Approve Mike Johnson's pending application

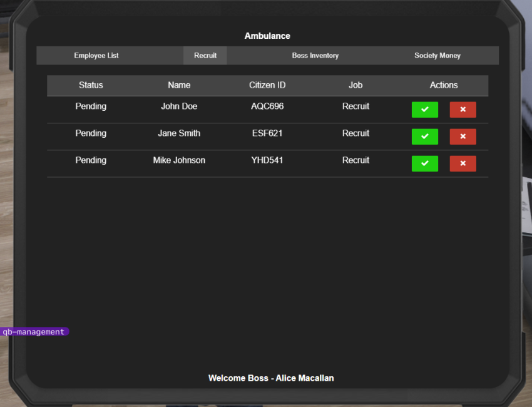(424, 163)
